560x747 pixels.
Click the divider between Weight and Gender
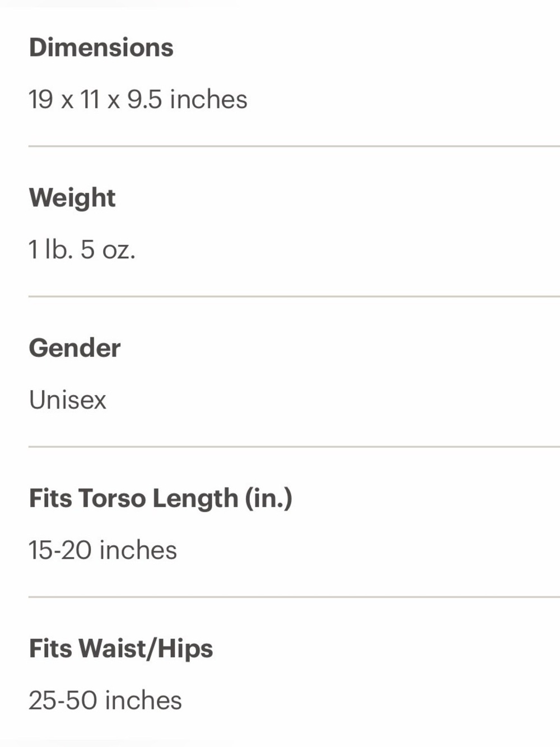[294, 296]
